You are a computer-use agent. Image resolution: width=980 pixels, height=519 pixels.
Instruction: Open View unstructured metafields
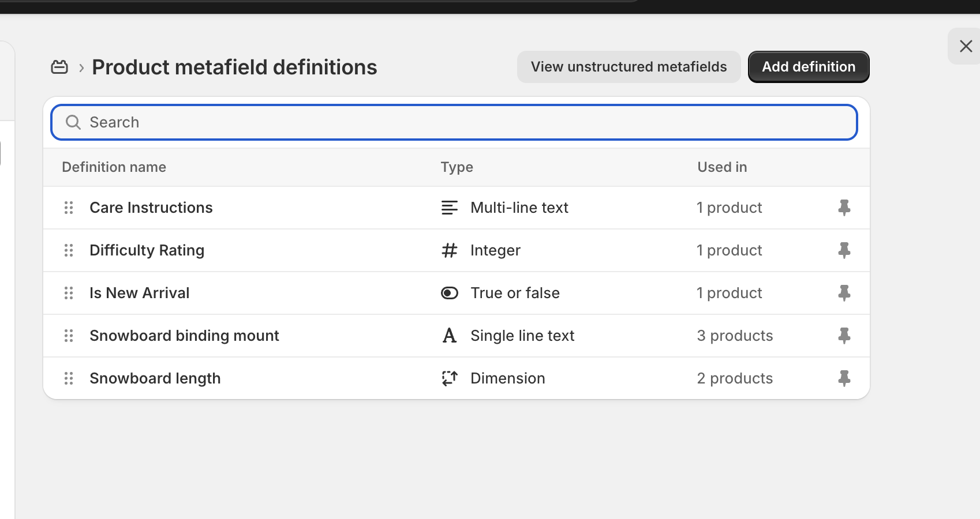(629, 66)
